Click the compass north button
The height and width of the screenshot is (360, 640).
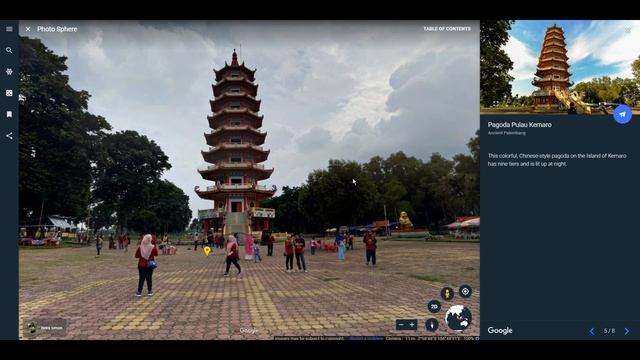pyautogui.click(x=432, y=324)
